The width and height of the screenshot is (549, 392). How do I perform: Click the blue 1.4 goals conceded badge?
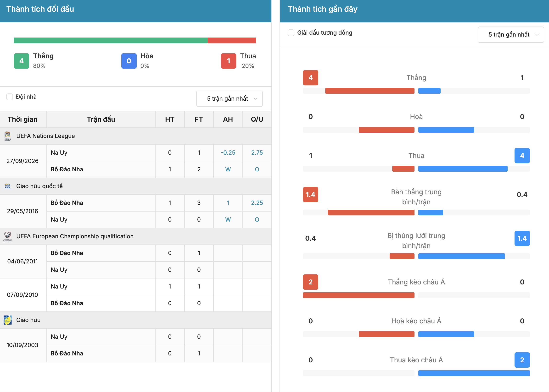click(522, 238)
